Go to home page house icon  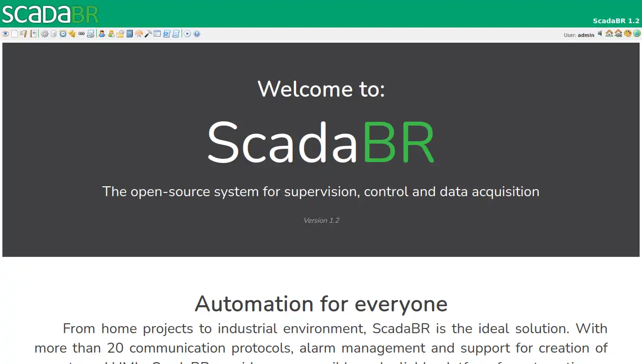[609, 33]
